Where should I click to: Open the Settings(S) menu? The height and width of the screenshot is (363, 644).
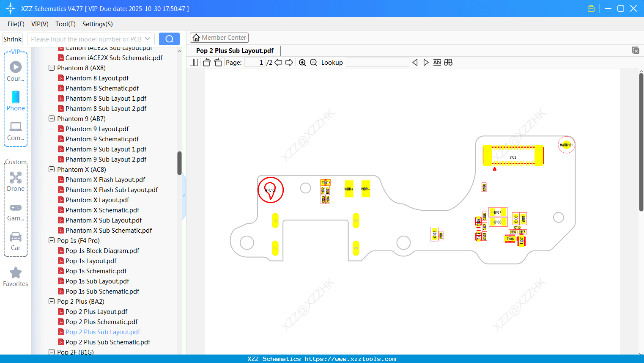(x=98, y=24)
